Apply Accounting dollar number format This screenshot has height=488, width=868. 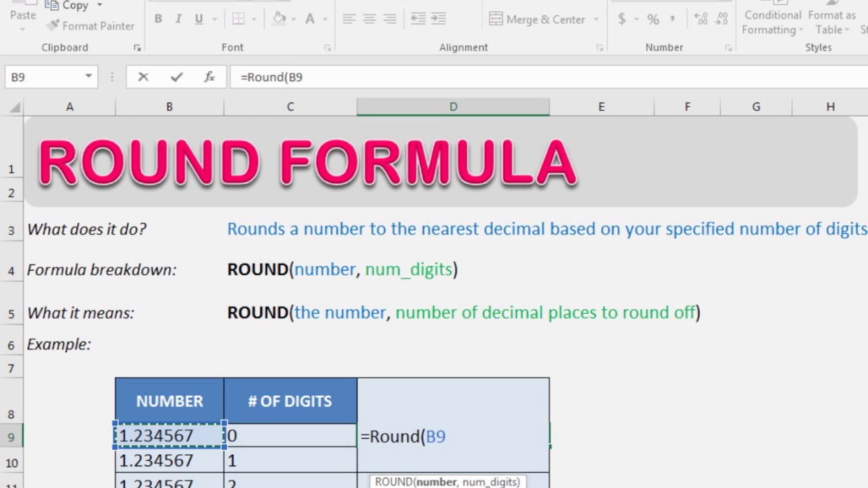point(622,20)
